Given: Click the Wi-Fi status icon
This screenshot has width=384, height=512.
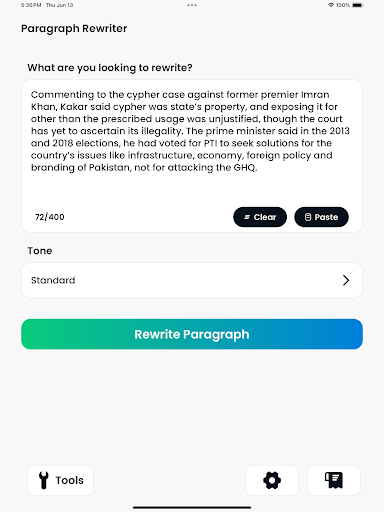Looking at the screenshot, I should coord(331,5).
